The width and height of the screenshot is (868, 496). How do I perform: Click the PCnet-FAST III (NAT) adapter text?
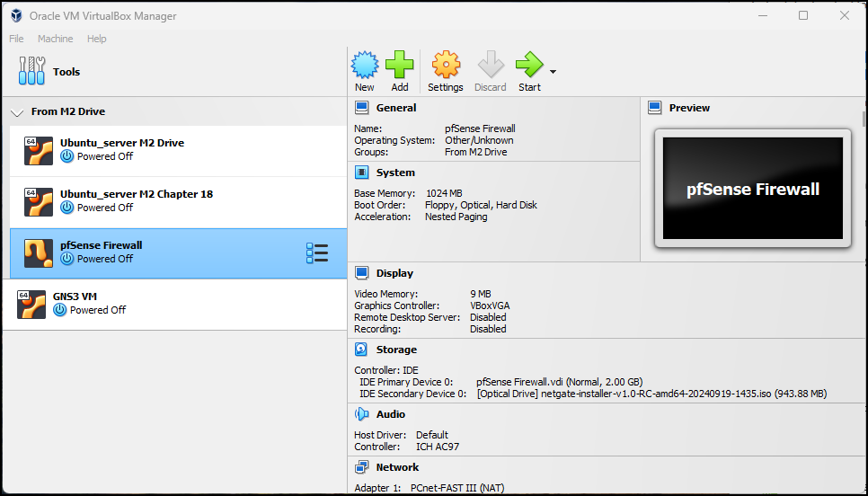click(x=457, y=488)
